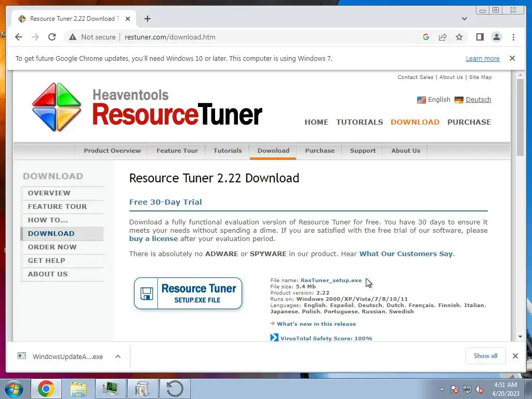The height and width of the screenshot is (399, 532).
Task: Open GET HELP in the sidebar
Action: click(62, 261)
